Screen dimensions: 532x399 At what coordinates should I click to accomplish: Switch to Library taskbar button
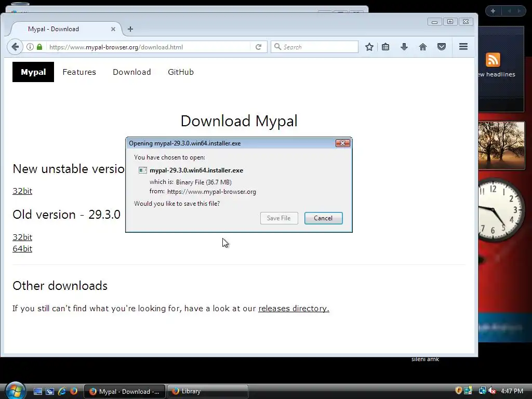208,392
